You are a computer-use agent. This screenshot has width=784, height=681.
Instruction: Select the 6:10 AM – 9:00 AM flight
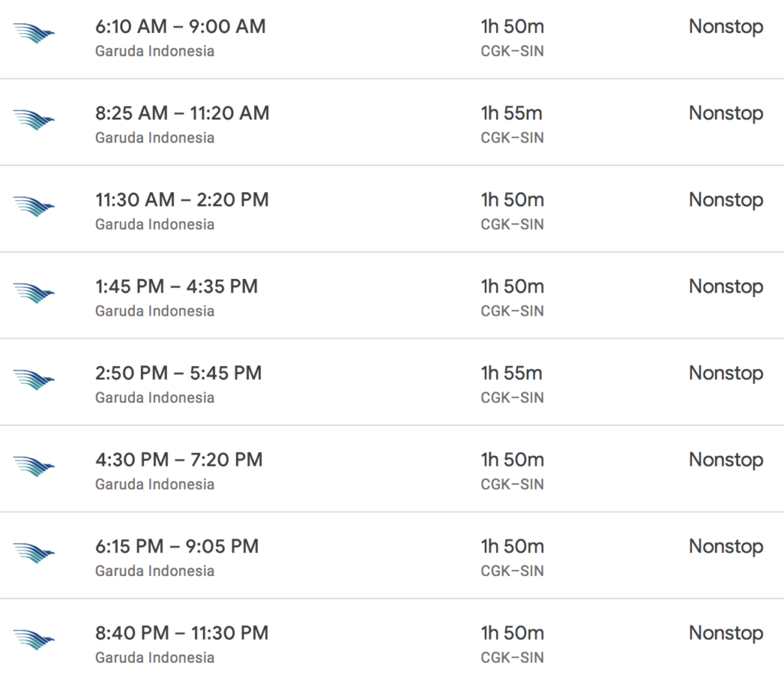(x=181, y=27)
